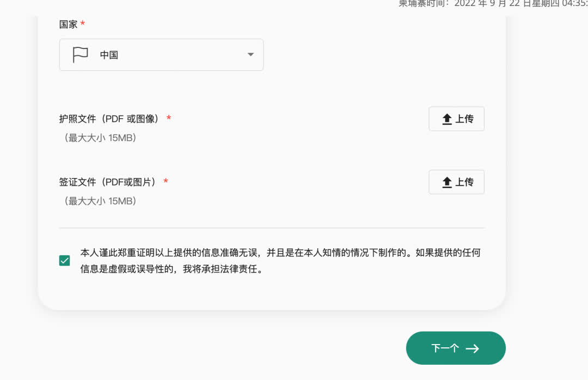Click the flag icon in country field
Image resolution: width=588 pixels, height=380 pixels.
click(80, 54)
